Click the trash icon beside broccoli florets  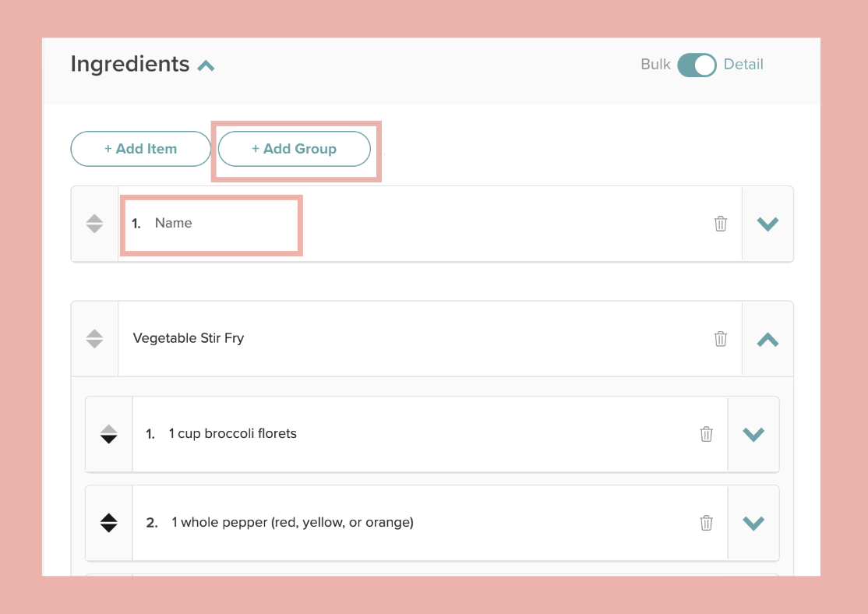tap(707, 434)
